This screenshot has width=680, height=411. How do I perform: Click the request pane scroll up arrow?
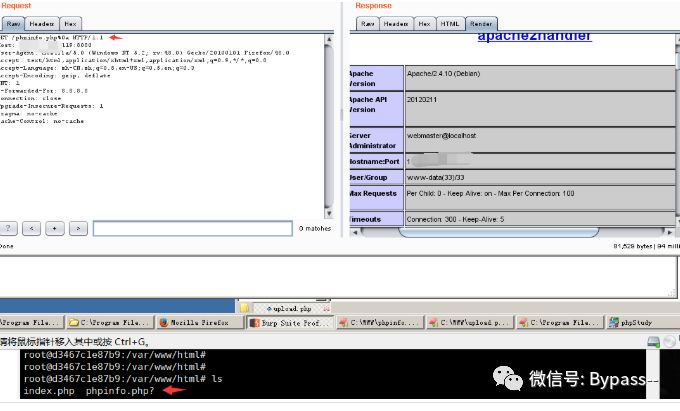pyautogui.click(x=329, y=39)
